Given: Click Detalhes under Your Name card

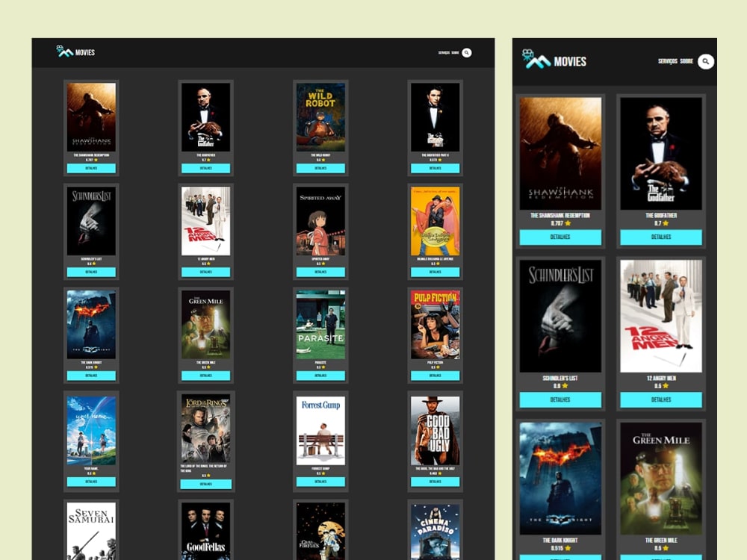Looking at the screenshot, I should (x=91, y=482).
